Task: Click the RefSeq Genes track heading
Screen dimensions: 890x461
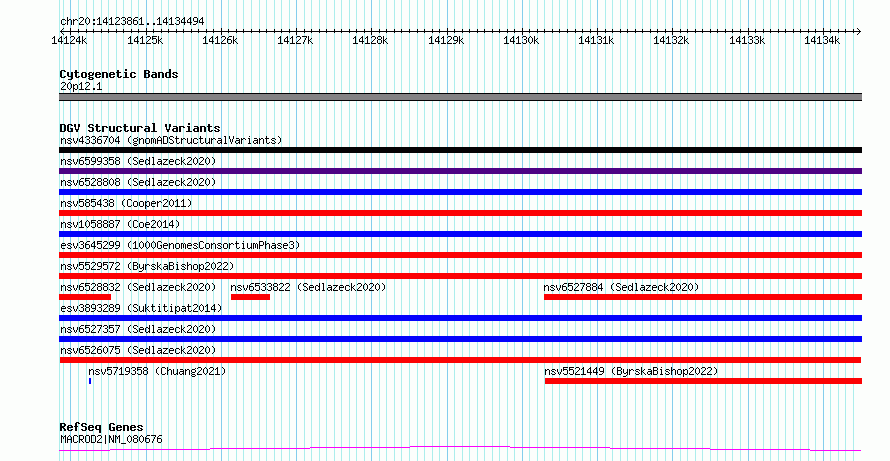Action: [x=101, y=427]
